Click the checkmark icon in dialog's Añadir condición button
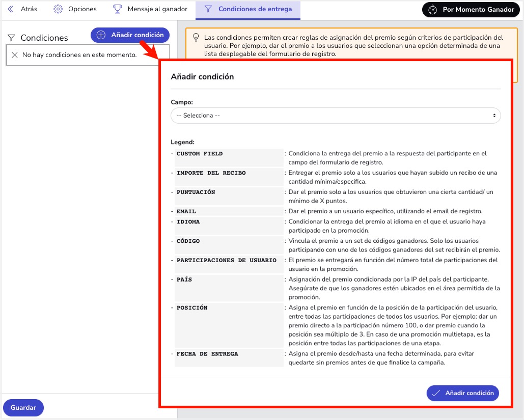This screenshot has height=420, width=524. coord(435,393)
